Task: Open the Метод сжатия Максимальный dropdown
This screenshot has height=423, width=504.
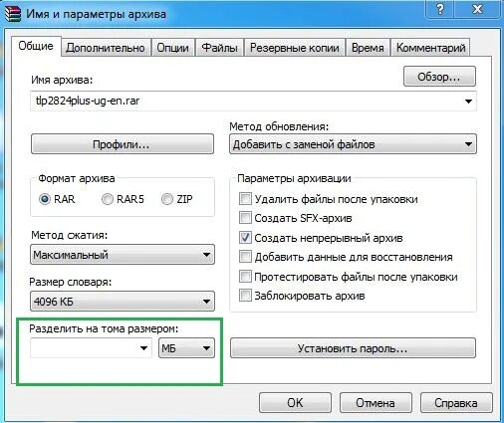Action: click(123, 255)
